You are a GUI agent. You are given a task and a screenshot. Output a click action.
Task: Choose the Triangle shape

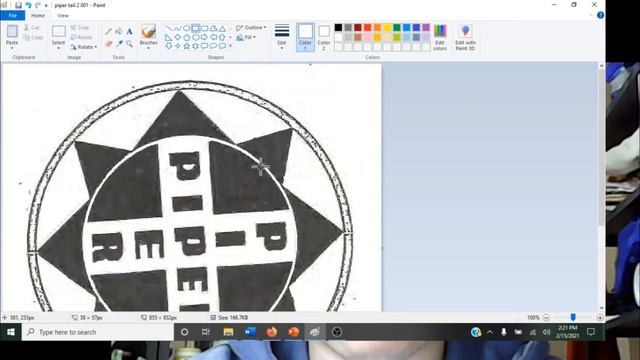[x=222, y=29]
